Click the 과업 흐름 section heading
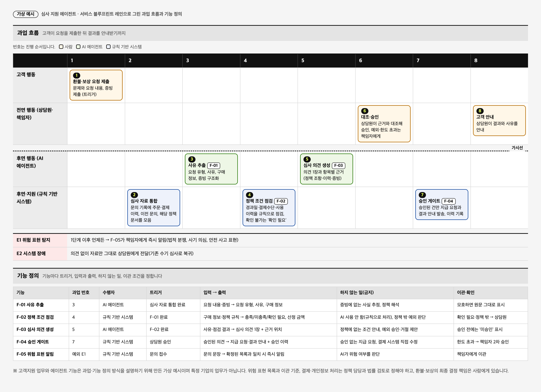 pyautogui.click(x=28, y=33)
